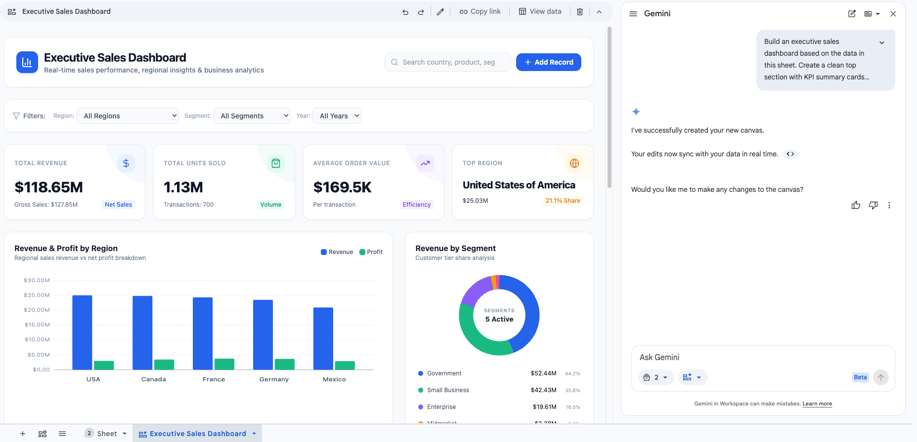The height and width of the screenshot is (442, 917).
Task: Click the Germany axis label
Action: click(274, 379)
